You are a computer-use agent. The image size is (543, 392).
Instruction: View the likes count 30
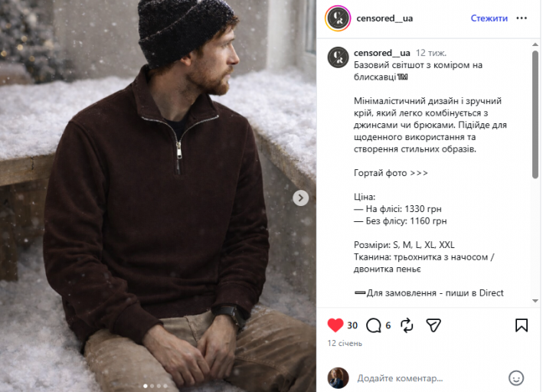[352, 325]
